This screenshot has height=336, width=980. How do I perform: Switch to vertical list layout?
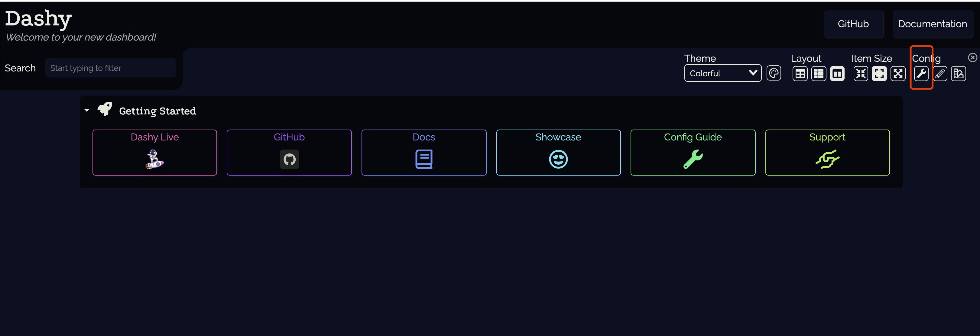pyautogui.click(x=818, y=74)
